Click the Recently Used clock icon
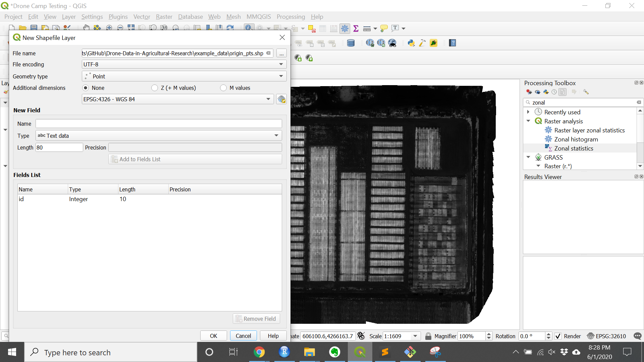Screen dimensions: 644x362 [x=538, y=112]
